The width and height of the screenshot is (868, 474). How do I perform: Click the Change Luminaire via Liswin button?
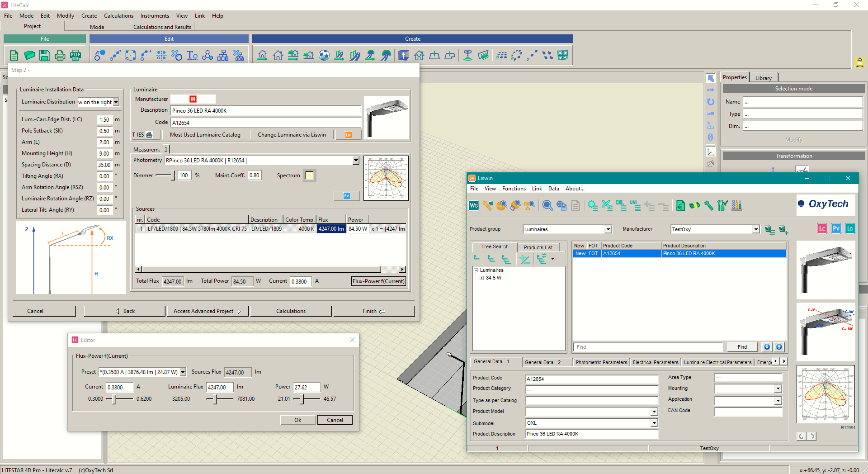coord(292,135)
